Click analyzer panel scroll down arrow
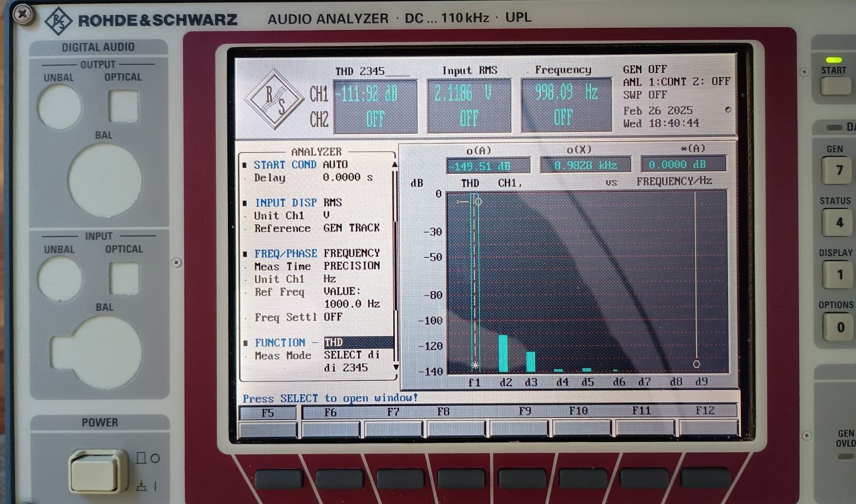This screenshot has width=856, height=504. pyautogui.click(x=396, y=368)
